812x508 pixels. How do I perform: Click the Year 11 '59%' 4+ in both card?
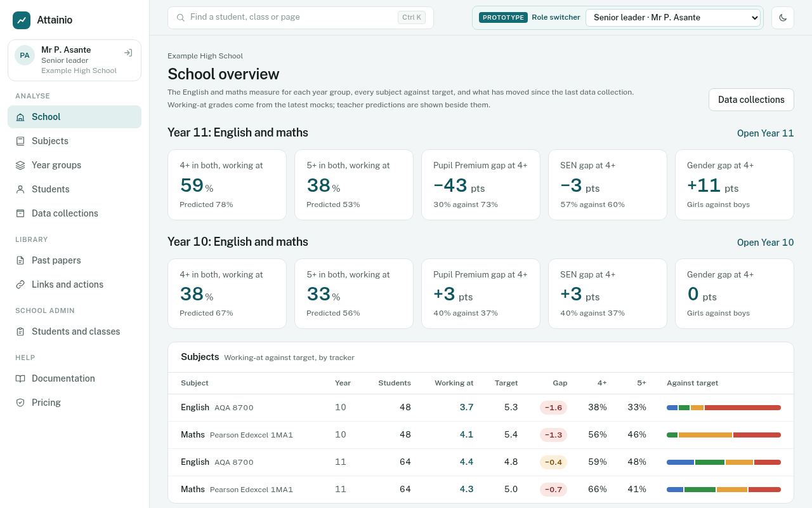tap(227, 185)
